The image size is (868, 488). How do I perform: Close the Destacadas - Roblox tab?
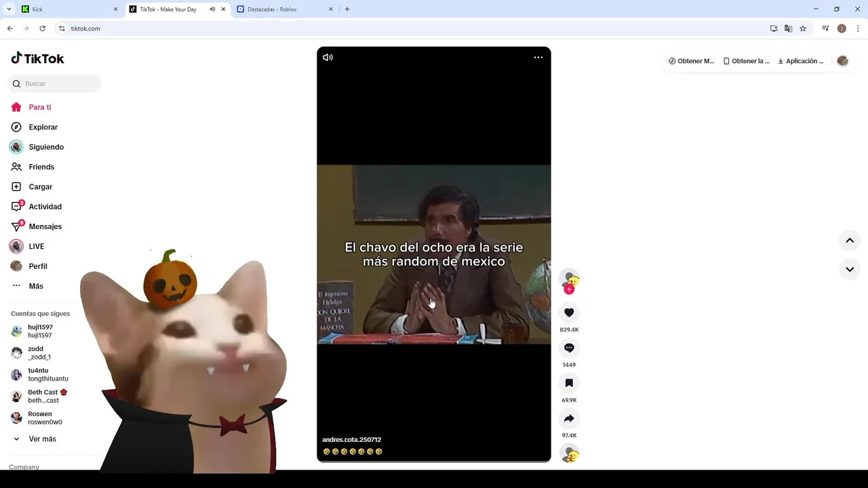tap(331, 9)
